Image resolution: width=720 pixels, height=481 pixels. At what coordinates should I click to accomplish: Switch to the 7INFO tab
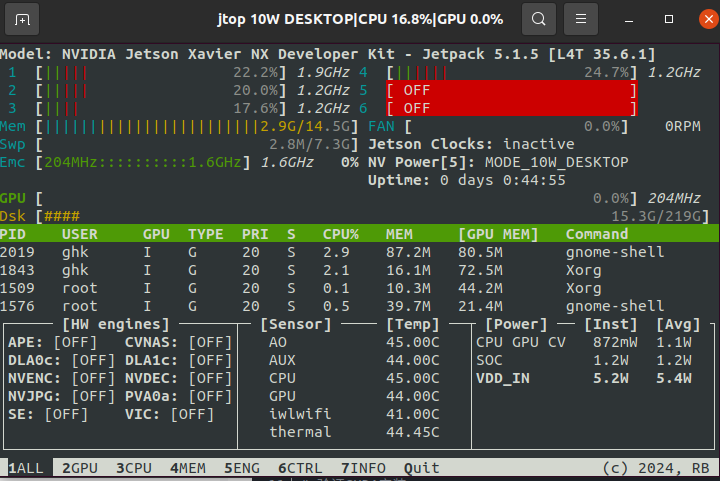pos(363,468)
